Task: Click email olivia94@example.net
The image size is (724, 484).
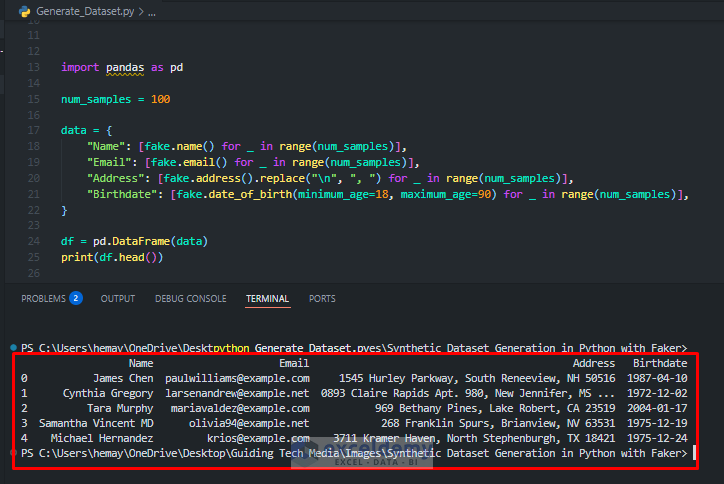Action: click(x=249, y=423)
